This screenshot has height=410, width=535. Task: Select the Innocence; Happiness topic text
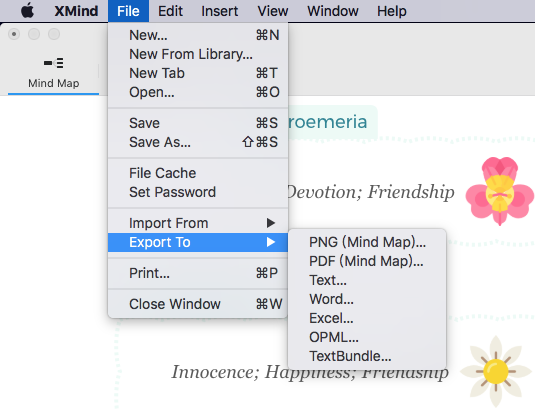[x=310, y=372]
